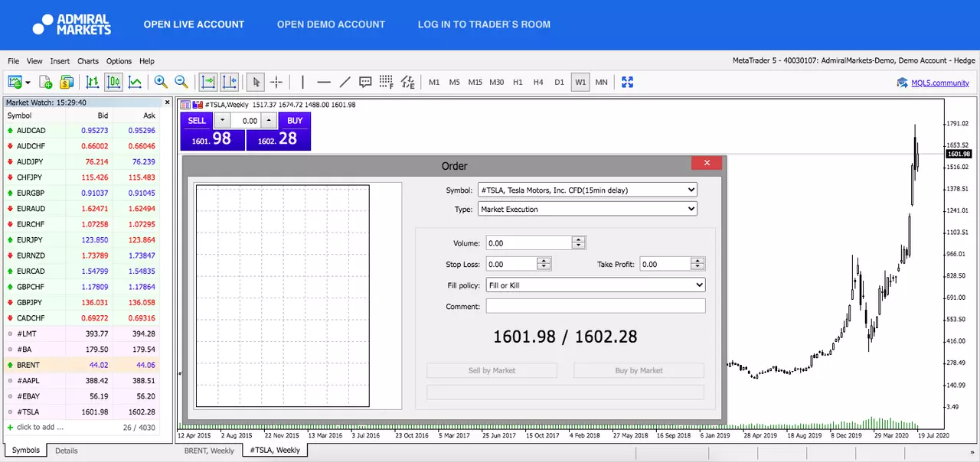Viewport: 980px width, 462px height.
Task: Click the fullscreen expand icon
Action: pyautogui.click(x=628, y=82)
